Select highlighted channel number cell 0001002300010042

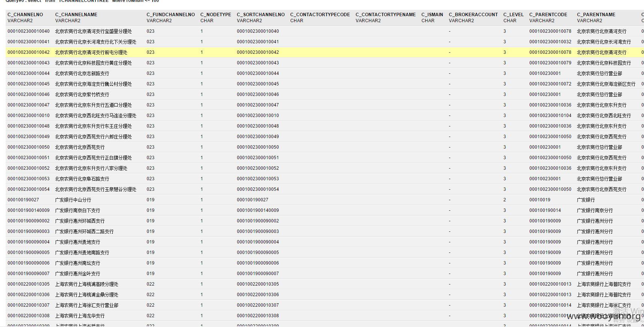tap(29, 52)
